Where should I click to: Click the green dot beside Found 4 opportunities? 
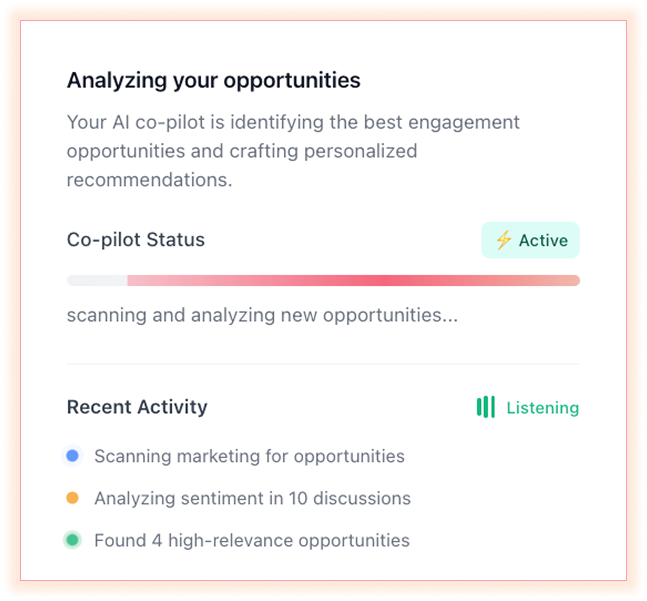(x=72, y=540)
